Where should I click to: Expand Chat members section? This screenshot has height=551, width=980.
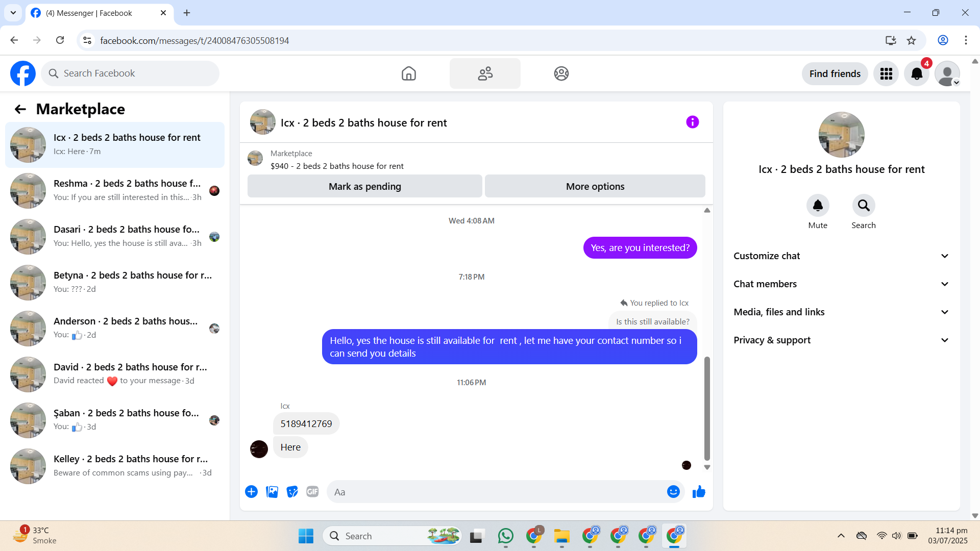[x=841, y=284]
